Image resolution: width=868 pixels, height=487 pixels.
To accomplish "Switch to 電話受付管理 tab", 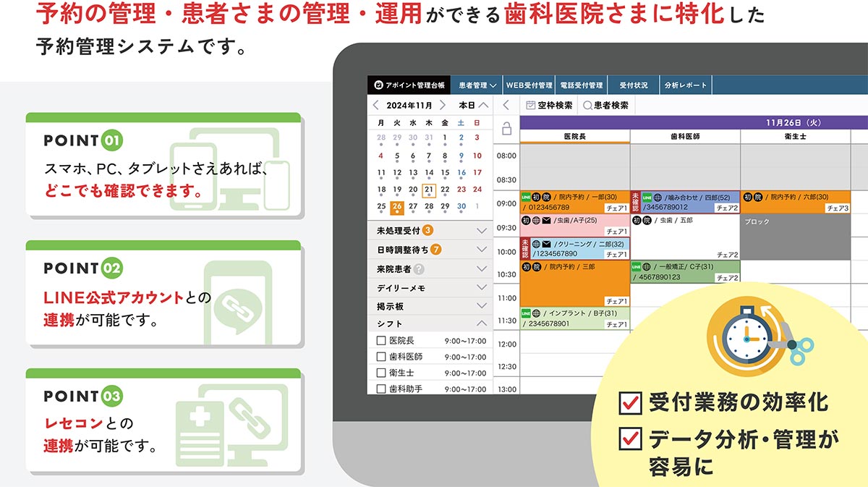I will click(x=582, y=85).
